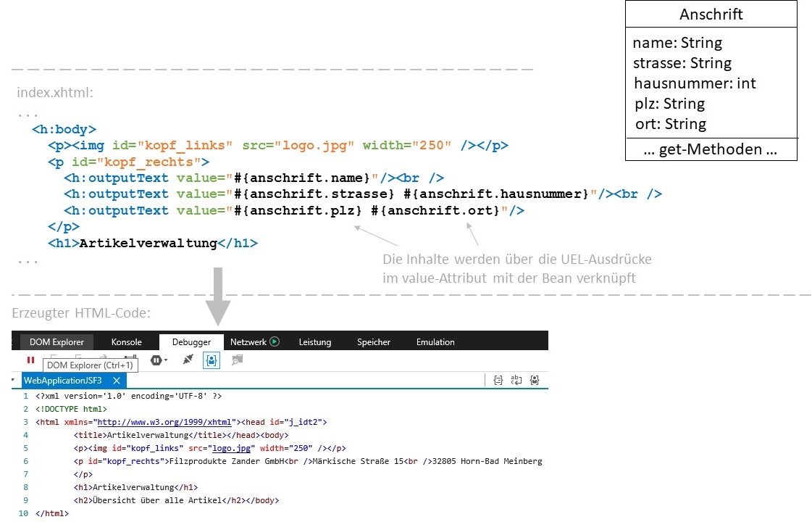Open the exception behavior dropdown in the toolbar

click(x=159, y=360)
